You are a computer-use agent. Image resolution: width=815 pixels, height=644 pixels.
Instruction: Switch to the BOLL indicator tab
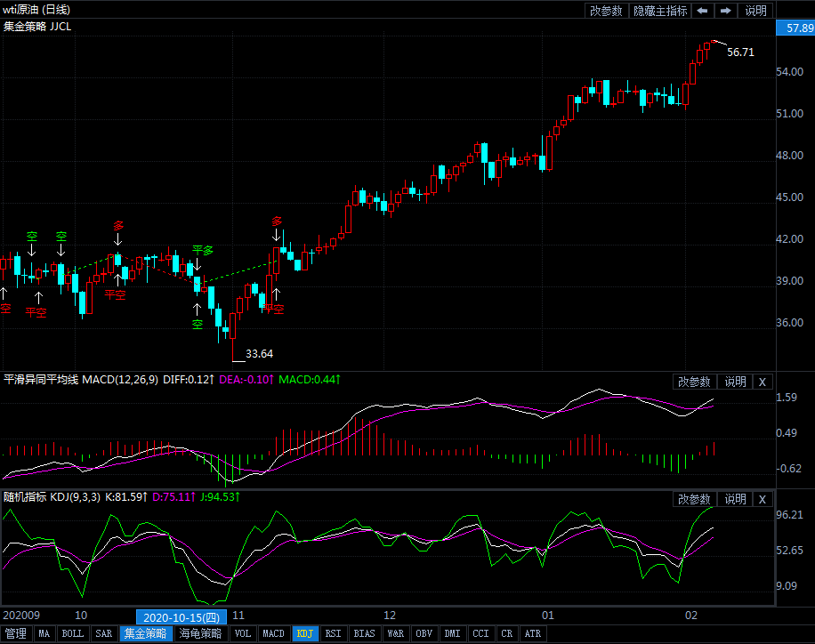pos(73,634)
